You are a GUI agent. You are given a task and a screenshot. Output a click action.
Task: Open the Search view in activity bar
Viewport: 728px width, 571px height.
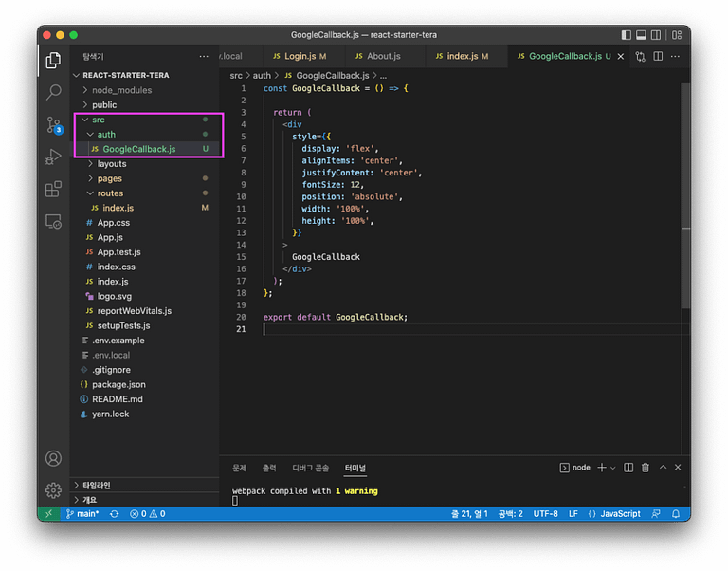(x=54, y=92)
